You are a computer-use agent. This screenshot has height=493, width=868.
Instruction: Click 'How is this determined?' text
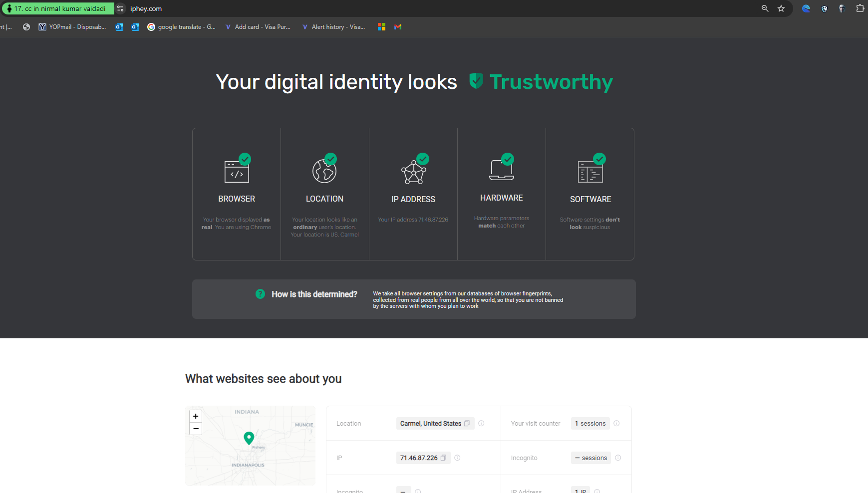tap(314, 294)
